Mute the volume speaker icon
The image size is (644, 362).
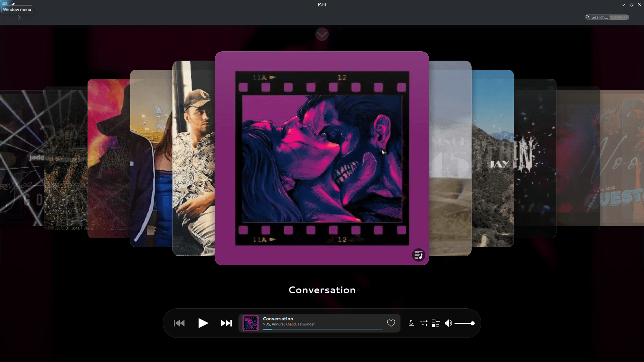448,323
